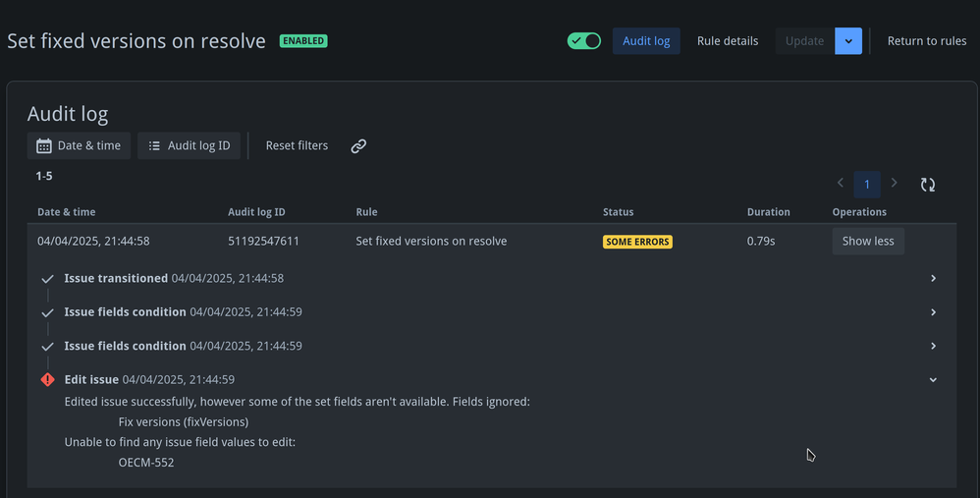Click the calendar icon in Date & time filter

(44, 146)
